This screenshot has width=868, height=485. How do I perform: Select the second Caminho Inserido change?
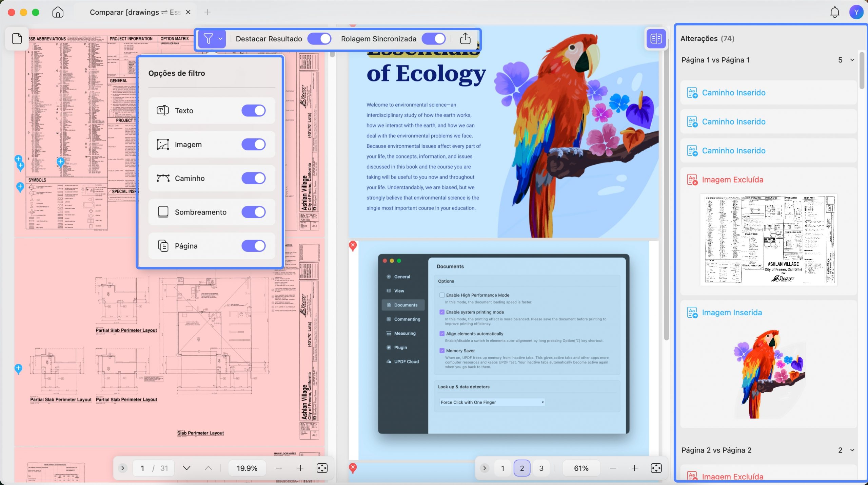[x=768, y=122]
